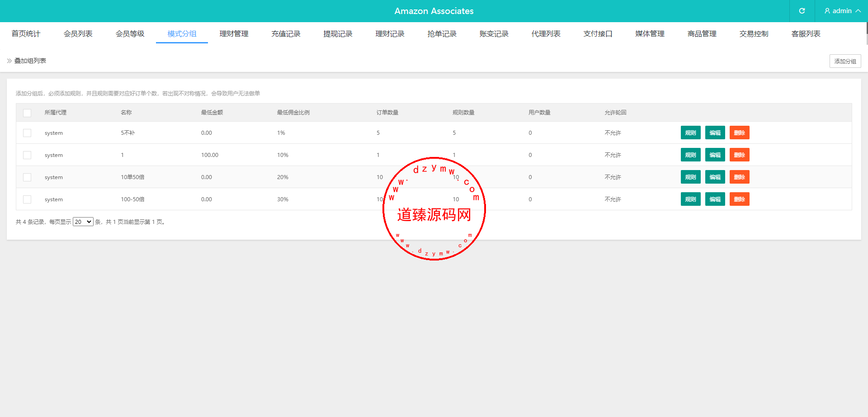Switch to the 商品管理 tab
This screenshot has width=868, height=417.
pos(702,34)
